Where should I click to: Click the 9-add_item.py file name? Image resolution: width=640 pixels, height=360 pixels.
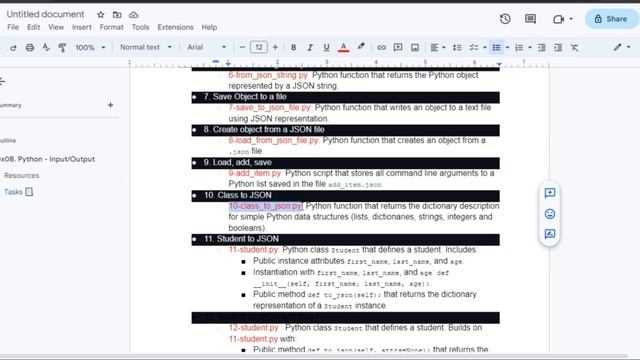click(255, 173)
